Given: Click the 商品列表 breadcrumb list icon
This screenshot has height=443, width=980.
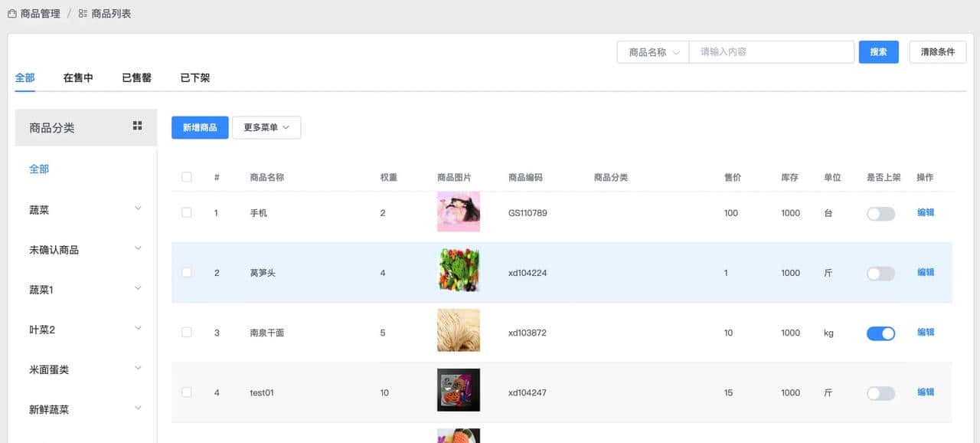Looking at the screenshot, I should point(83,14).
